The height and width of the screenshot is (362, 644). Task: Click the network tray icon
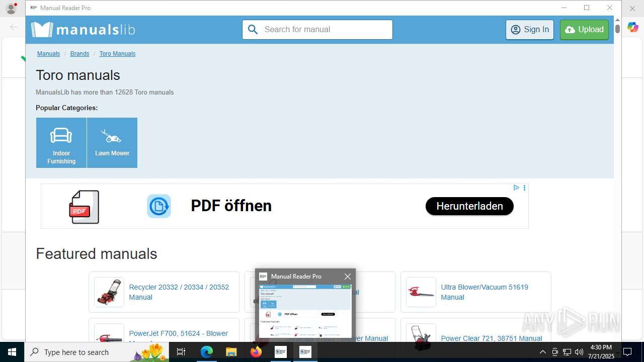(x=567, y=352)
